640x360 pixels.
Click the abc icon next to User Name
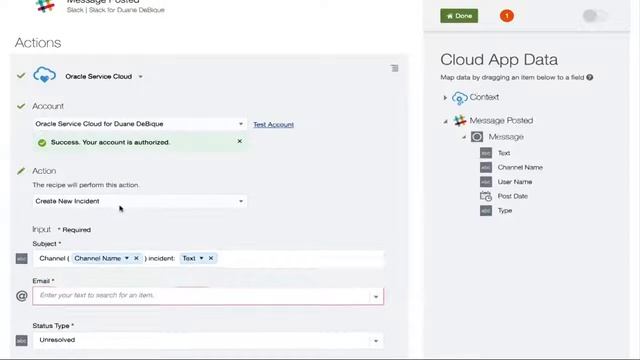pyautogui.click(x=486, y=182)
